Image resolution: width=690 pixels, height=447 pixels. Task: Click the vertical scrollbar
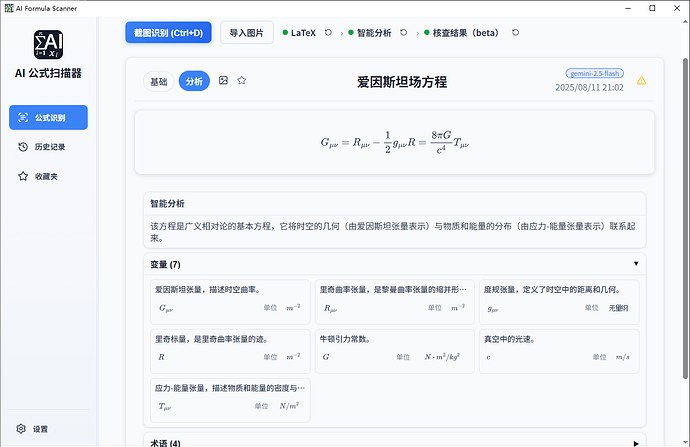point(685,218)
